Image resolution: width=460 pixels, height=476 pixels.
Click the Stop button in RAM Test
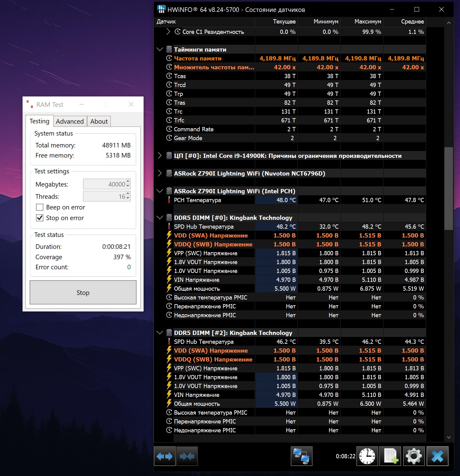pos(83,293)
